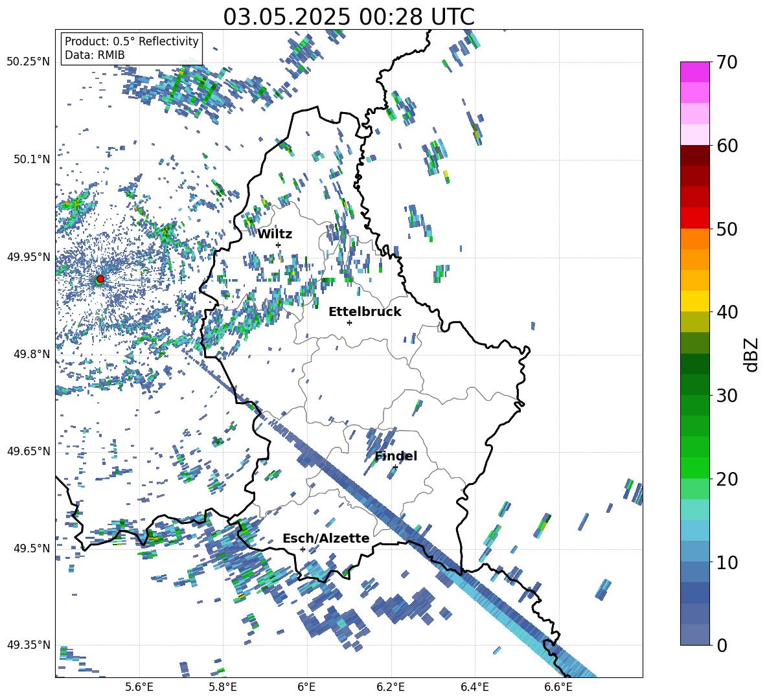Click the longitude label 5.8°E
Screen dimensions: 767x700
click(223, 688)
